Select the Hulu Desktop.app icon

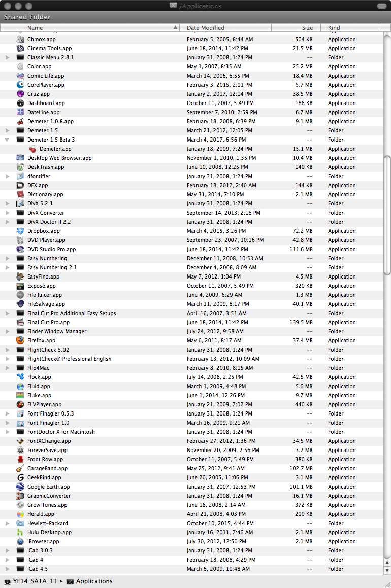click(20, 532)
